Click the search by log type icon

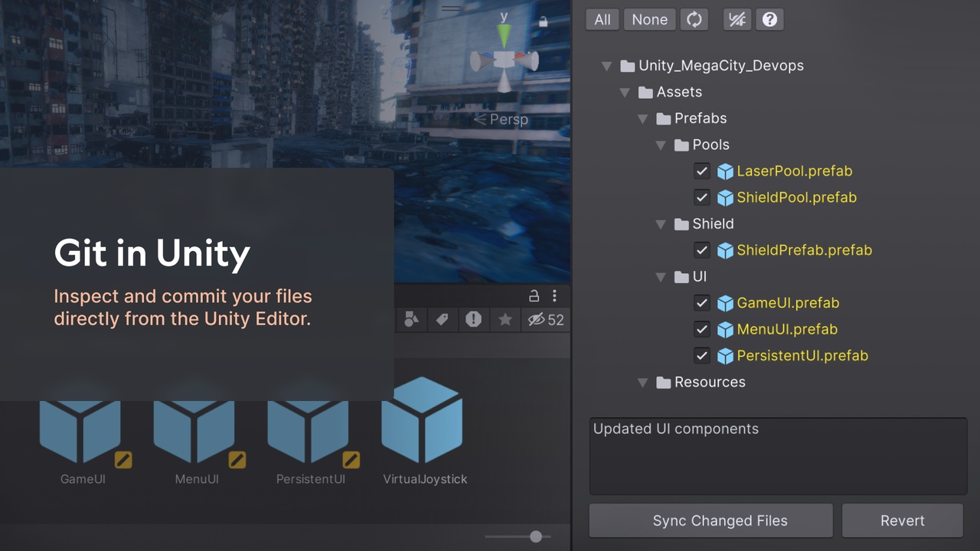[473, 319]
